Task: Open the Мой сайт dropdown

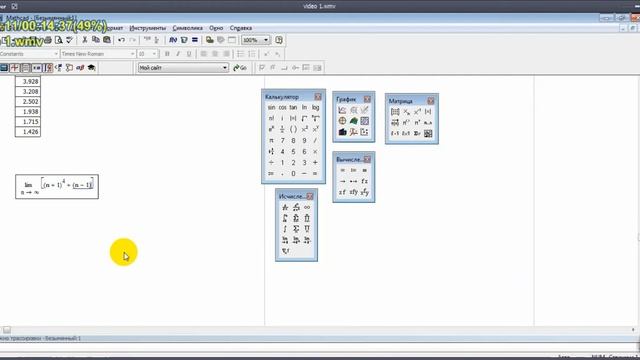Action: click(225, 68)
